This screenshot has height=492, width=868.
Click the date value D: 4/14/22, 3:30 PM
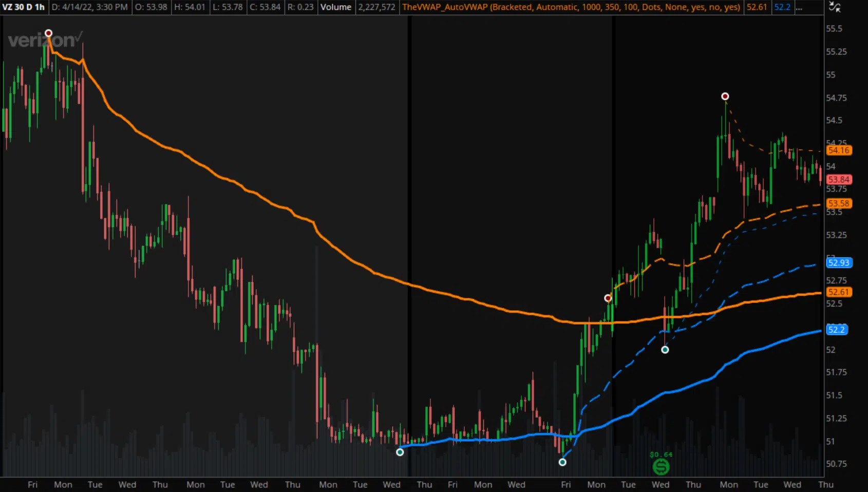coord(90,7)
